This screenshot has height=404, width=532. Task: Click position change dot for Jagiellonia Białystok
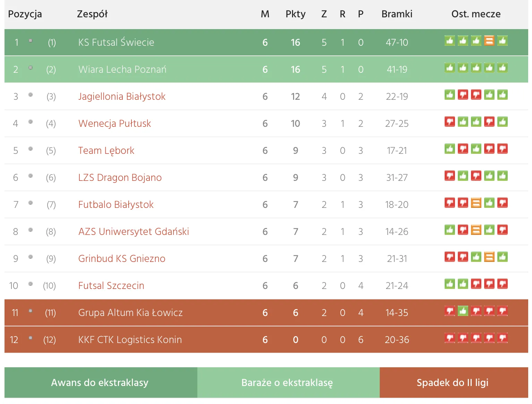click(31, 95)
